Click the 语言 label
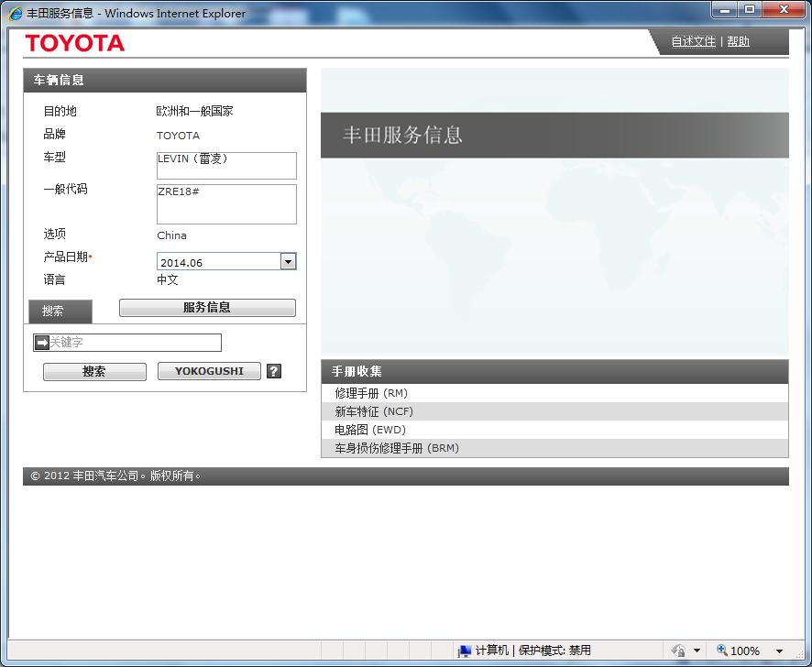Viewport: 812px width, 667px height. (54, 279)
